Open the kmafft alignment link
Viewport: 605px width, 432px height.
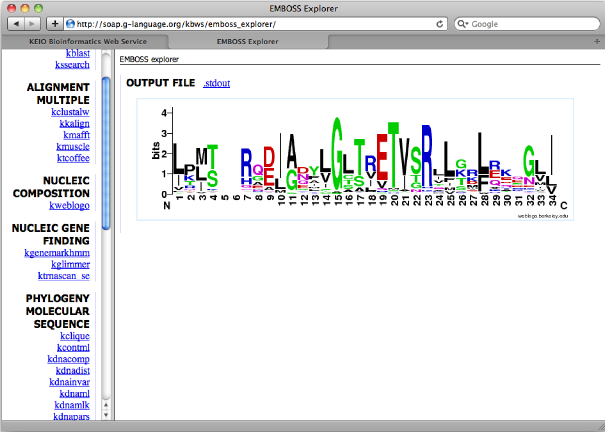tap(77, 135)
